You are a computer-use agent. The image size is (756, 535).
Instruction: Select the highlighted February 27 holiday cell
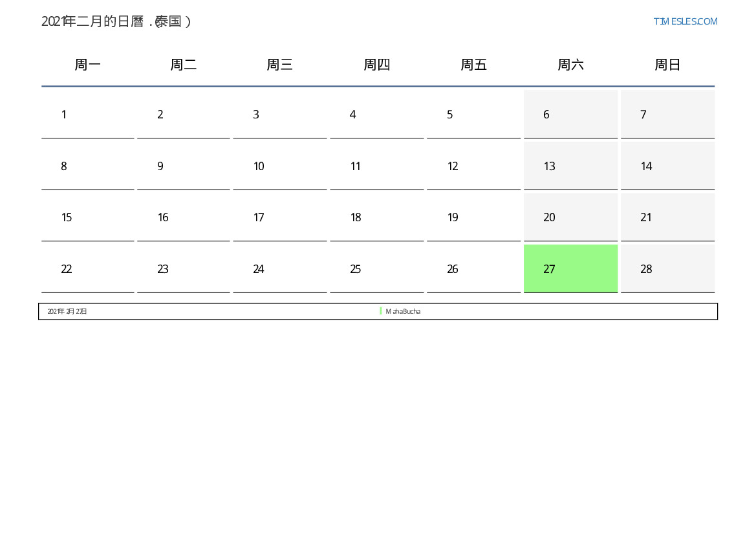tap(570, 268)
